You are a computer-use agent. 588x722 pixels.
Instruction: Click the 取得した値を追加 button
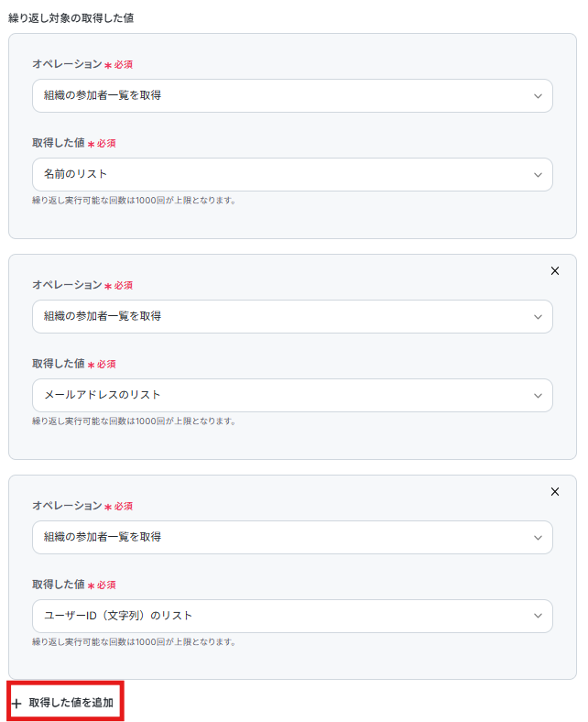pyautogui.click(x=71, y=703)
